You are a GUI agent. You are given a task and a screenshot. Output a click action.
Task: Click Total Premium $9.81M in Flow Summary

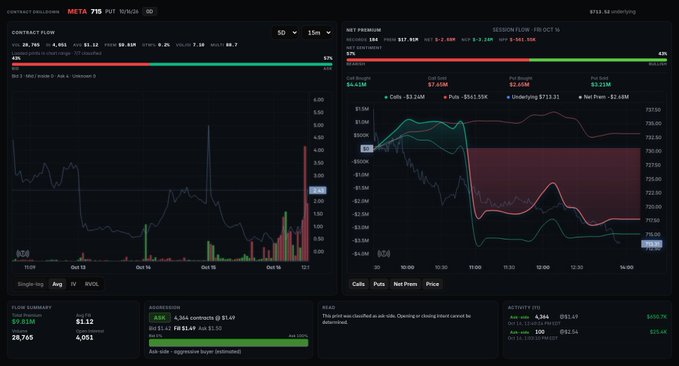click(23, 321)
